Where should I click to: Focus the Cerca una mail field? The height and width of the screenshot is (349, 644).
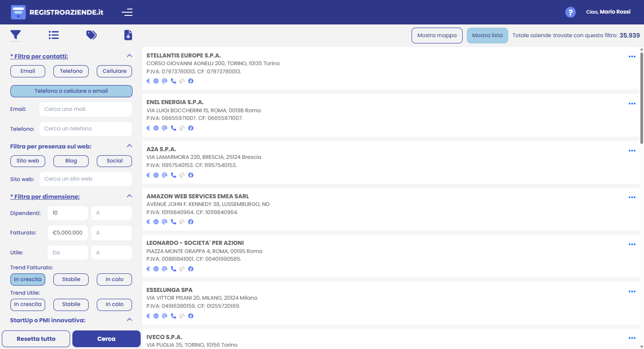pos(85,109)
